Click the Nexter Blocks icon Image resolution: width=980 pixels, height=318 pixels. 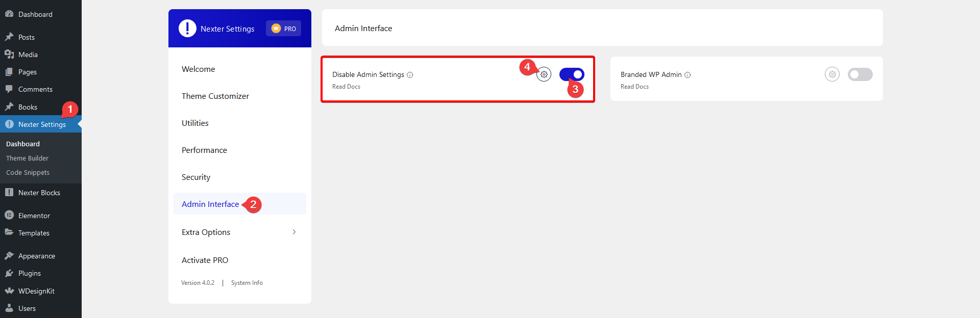coord(9,192)
